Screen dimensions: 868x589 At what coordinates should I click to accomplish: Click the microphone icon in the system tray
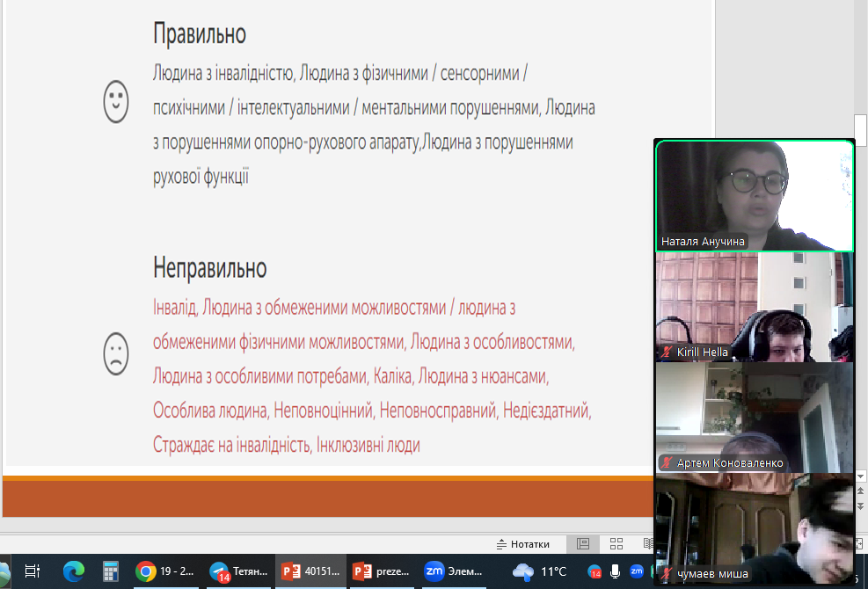[x=615, y=571]
